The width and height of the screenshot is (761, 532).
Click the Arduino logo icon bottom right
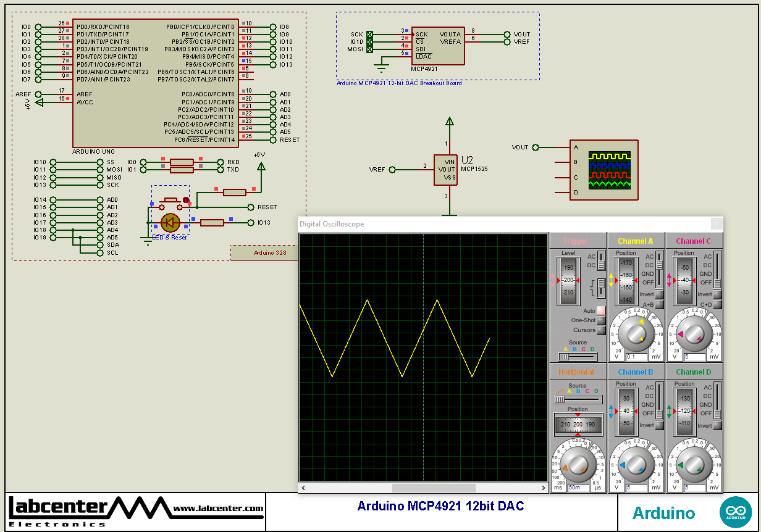pos(736,512)
